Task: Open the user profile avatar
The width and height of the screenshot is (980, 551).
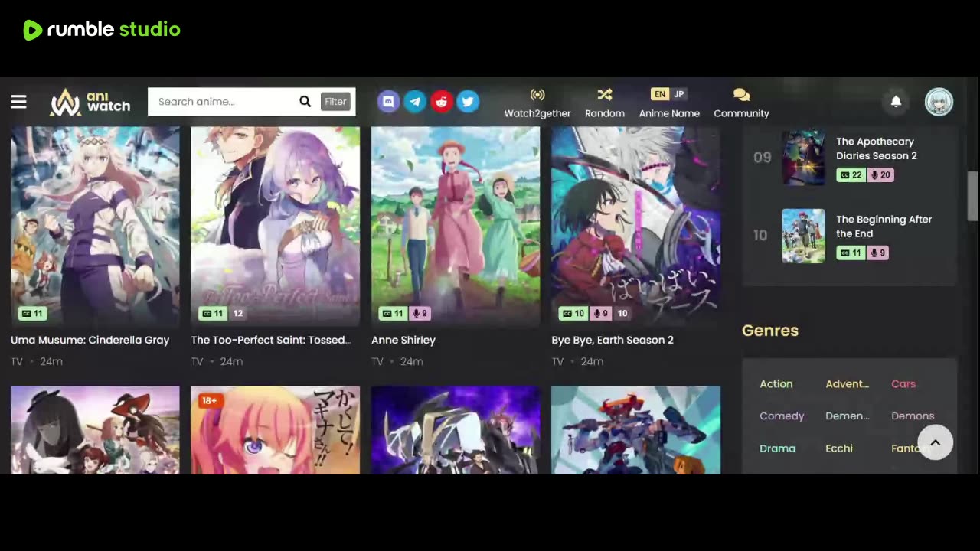Action: [939, 102]
